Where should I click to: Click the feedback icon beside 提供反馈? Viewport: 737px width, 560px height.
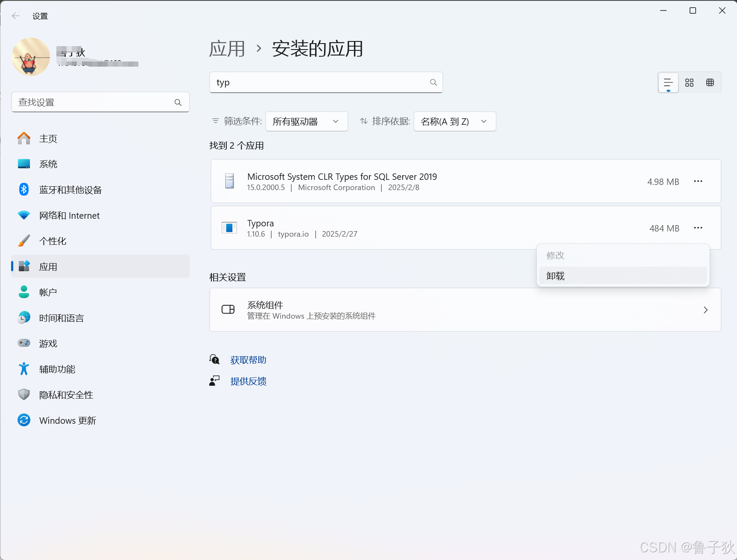click(214, 381)
